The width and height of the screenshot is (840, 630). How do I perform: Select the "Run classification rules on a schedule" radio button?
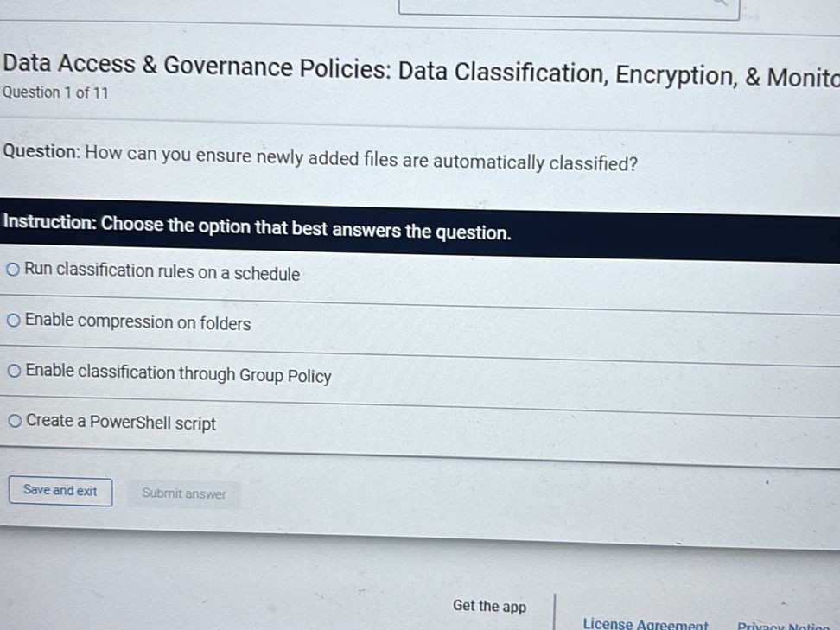click(14, 271)
